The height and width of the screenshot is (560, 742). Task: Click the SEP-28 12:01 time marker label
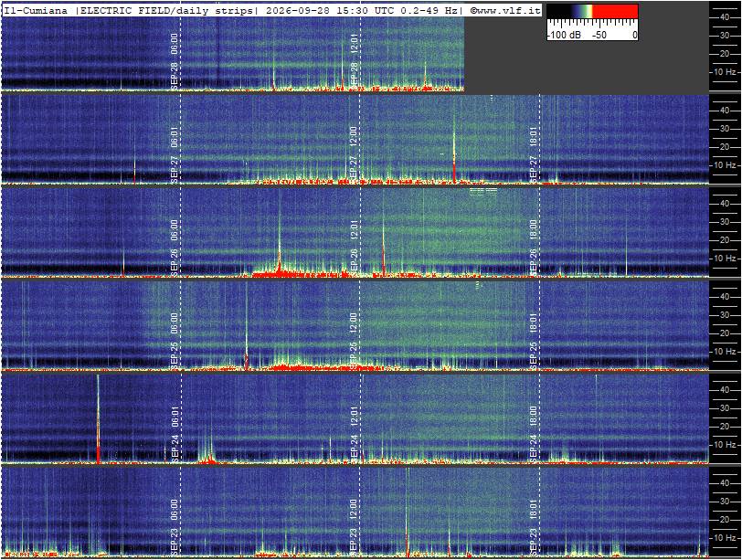point(354,61)
